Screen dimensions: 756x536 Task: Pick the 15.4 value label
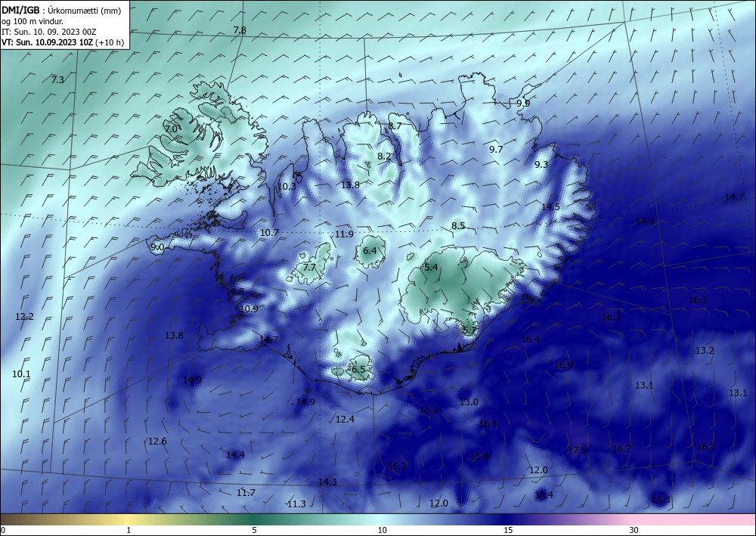click(x=544, y=494)
